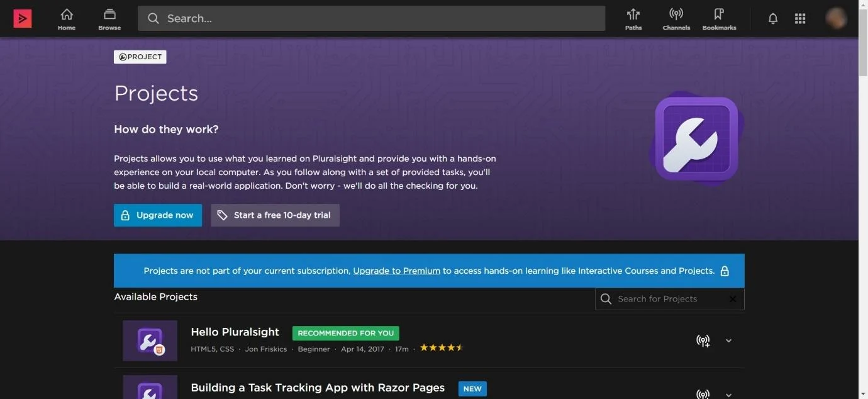This screenshot has height=399, width=868.
Task: Click author name Jon Friskics
Action: tap(265, 349)
